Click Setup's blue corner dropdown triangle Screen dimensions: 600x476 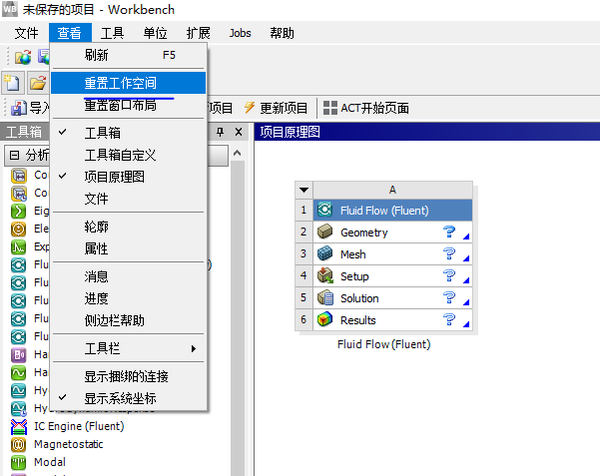coord(466,280)
